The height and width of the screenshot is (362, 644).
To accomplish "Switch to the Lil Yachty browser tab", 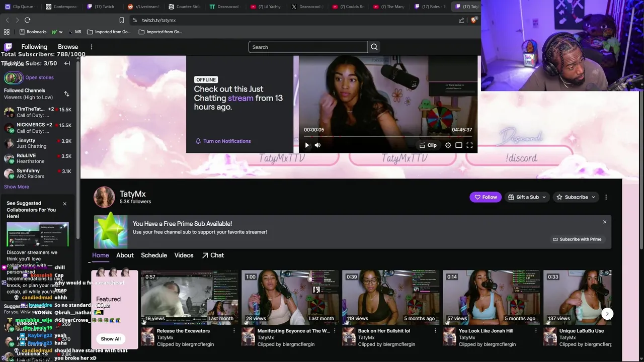I will 266,7.
